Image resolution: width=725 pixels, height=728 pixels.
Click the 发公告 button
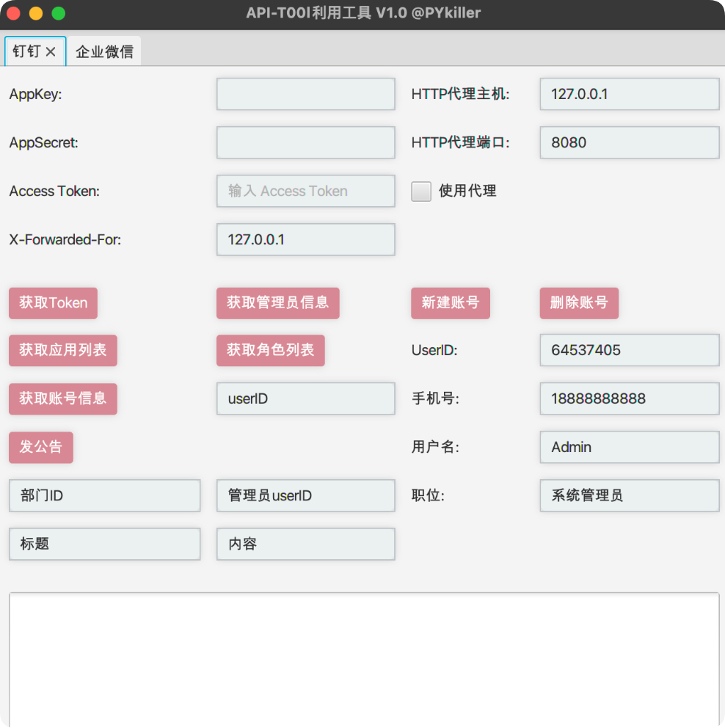point(41,447)
